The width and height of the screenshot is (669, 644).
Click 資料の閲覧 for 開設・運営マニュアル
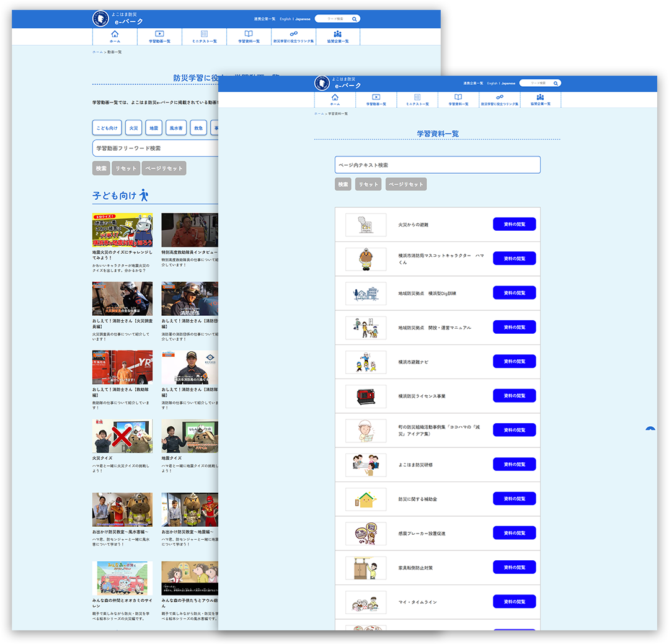[514, 327]
